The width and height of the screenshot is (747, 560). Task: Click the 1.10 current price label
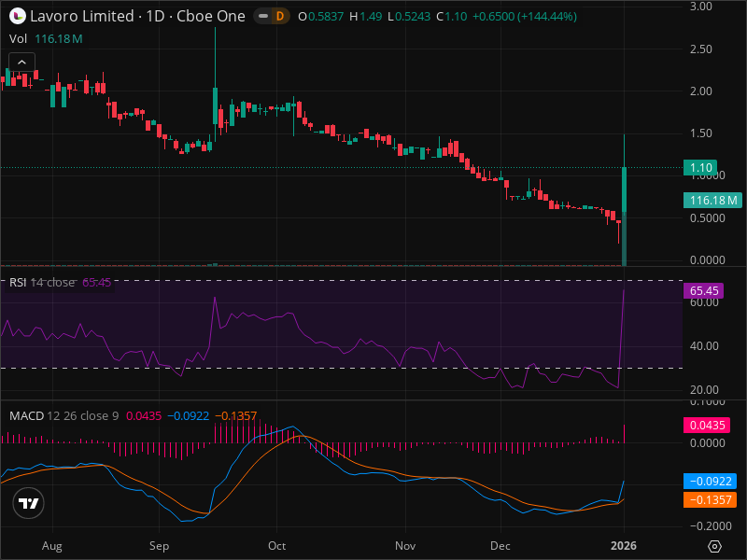coord(700,168)
